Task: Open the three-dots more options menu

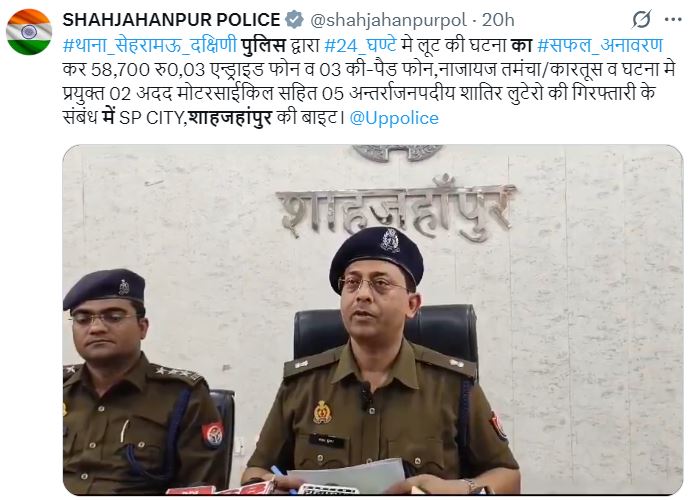Action: point(673,20)
